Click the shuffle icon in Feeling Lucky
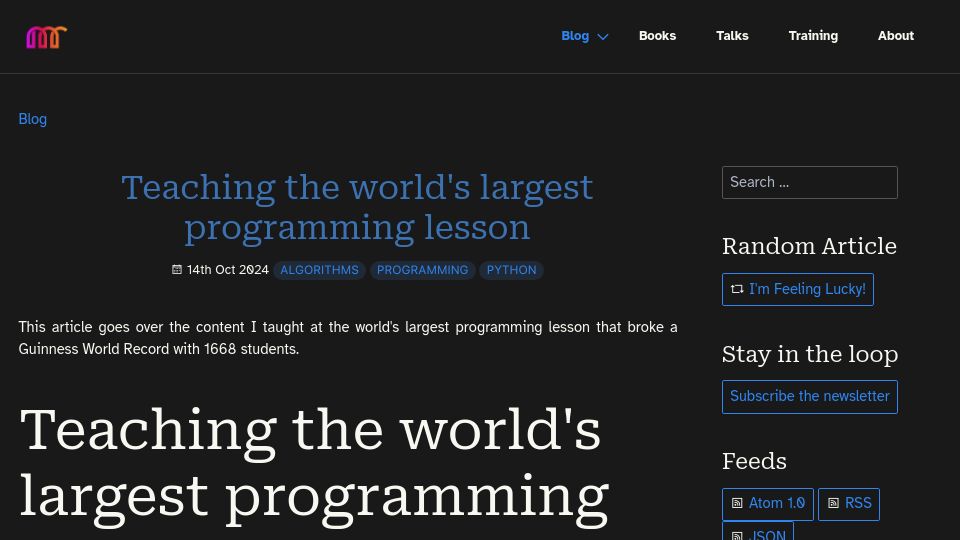This screenshot has height=540, width=960. coord(737,289)
